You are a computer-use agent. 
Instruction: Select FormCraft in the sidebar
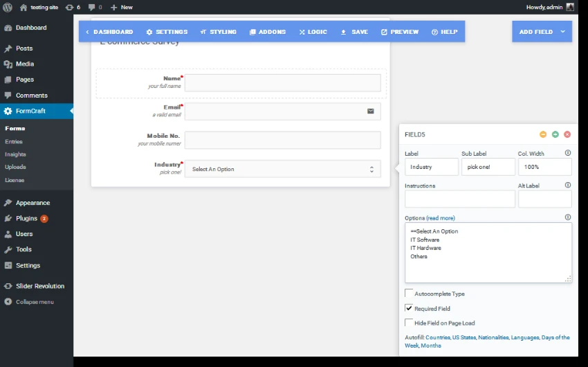(37, 111)
